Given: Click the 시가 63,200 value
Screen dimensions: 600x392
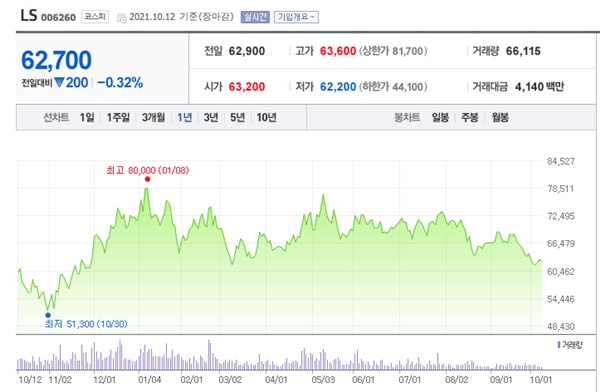Looking at the screenshot, I should coord(247,87).
